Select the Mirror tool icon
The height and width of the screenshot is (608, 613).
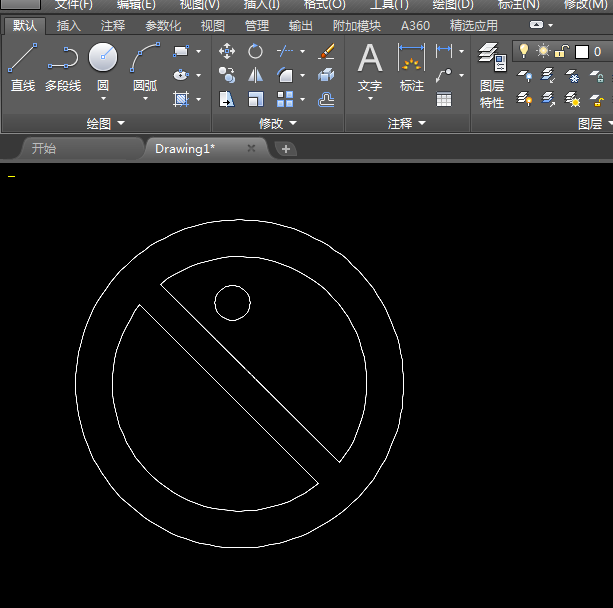point(256,75)
